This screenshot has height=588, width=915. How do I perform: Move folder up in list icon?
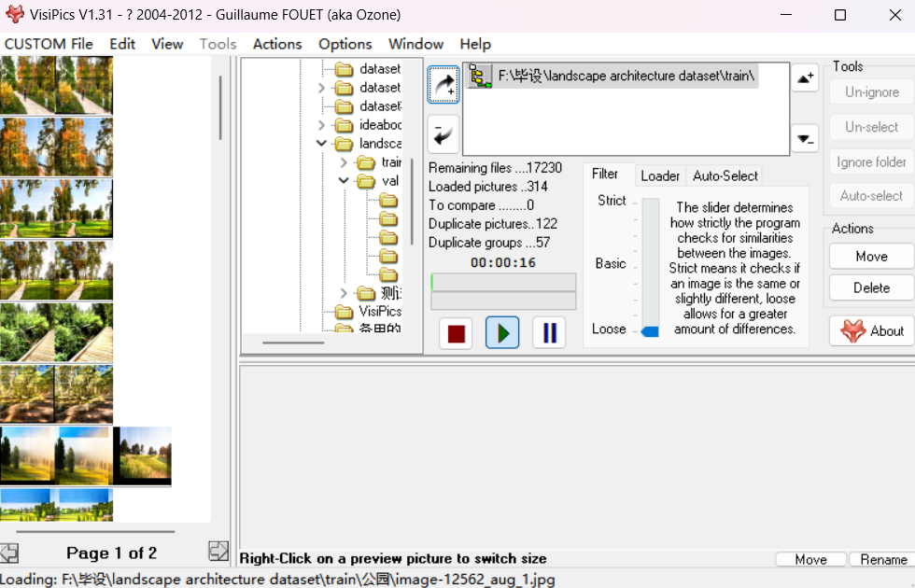(x=805, y=78)
